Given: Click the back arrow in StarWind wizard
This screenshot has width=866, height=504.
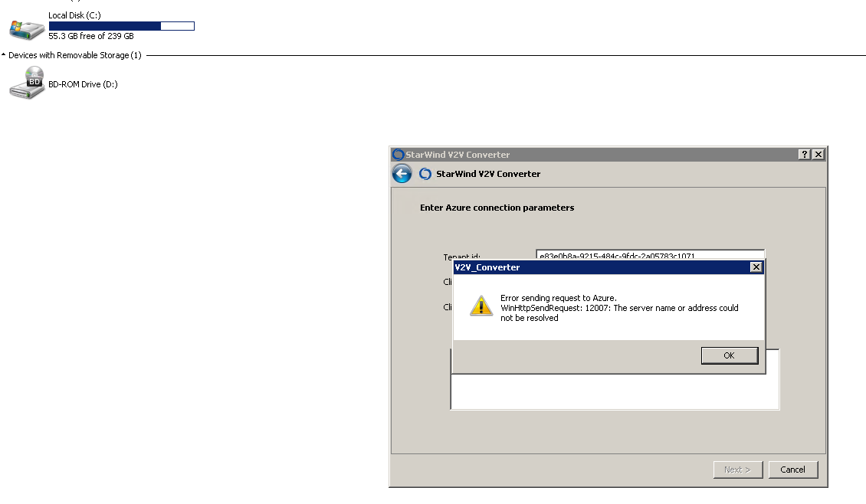Looking at the screenshot, I should (x=402, y=174).
